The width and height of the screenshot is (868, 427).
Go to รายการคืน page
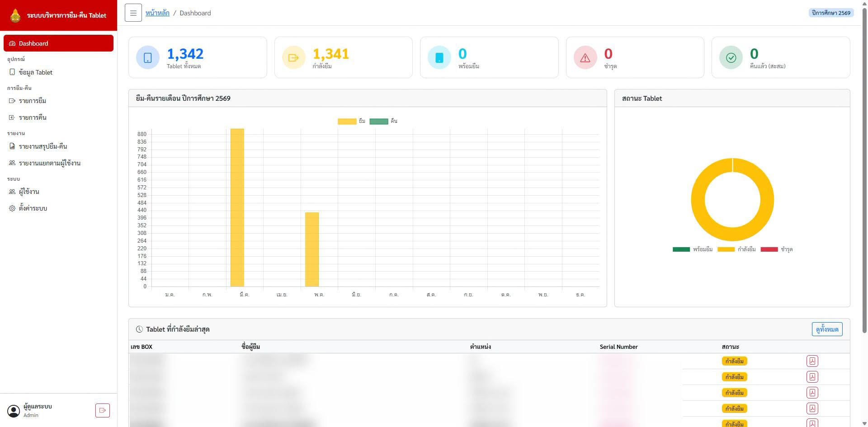(x=58, y=117)
